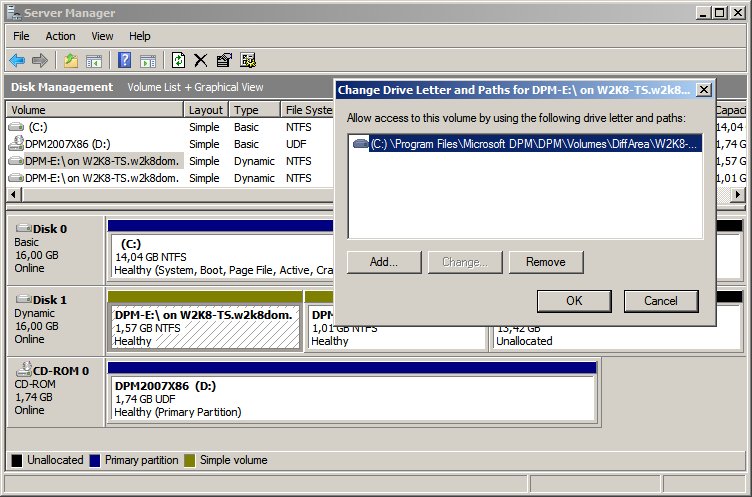Click the Disk 0 drive icon
The image size is (752, 497).
click(24, 228)
